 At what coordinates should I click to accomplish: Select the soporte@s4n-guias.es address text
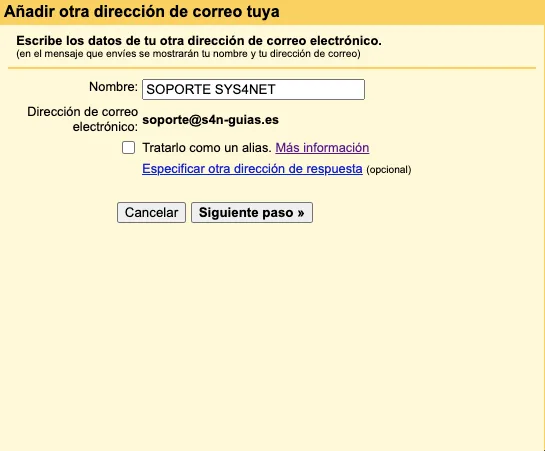tap(211, 120)
